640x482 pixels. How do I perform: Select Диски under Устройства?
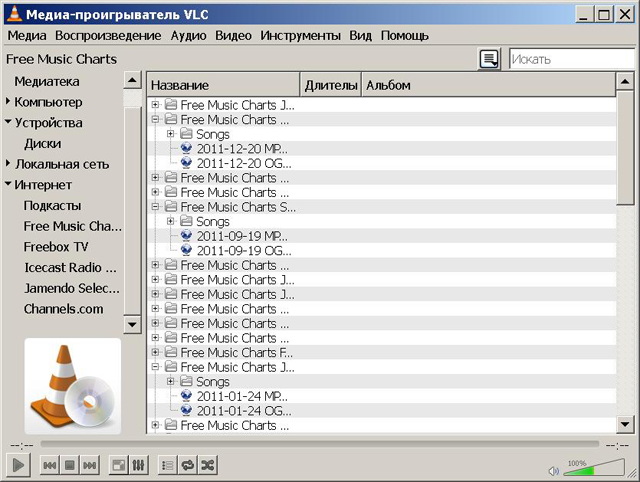click(42, 144)
